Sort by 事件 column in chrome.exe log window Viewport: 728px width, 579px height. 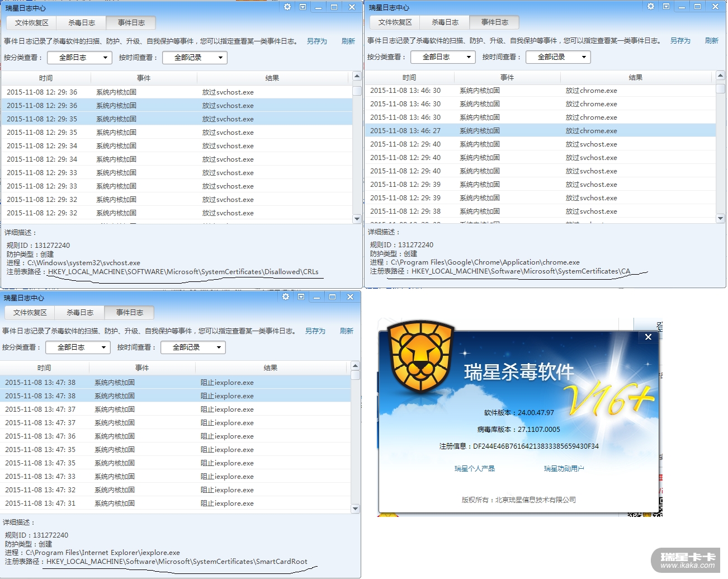tap(507, 78)
